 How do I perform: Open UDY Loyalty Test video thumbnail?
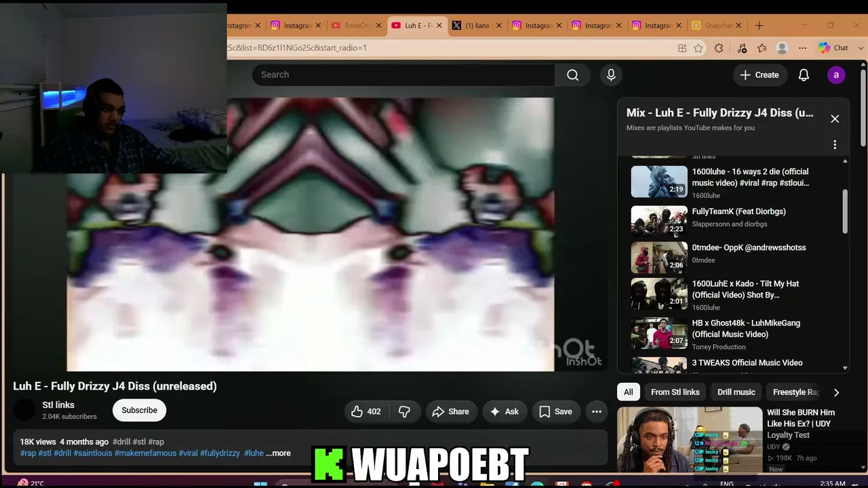690,440
